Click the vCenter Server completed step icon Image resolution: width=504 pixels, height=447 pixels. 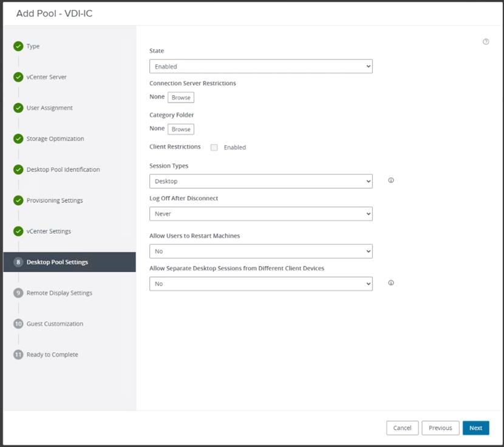[18, 77]
